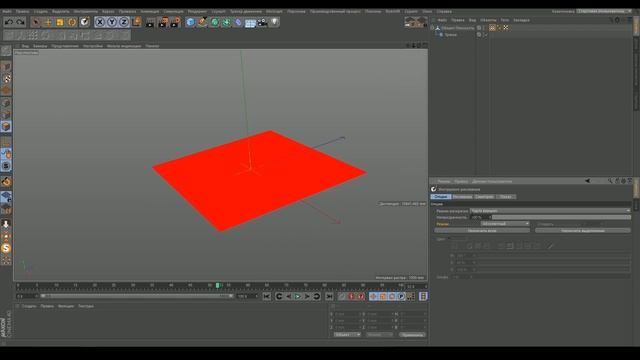Switch to the Options tab in Attribute Manager
The width and height of the screenshot is (640, 360).
tap(440, 197)
